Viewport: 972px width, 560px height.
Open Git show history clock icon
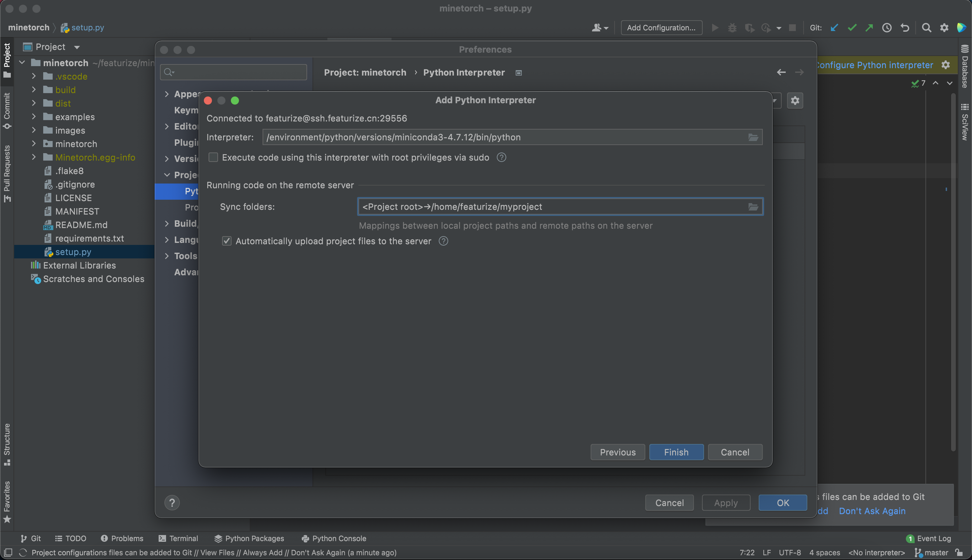(x=887, y=28)
